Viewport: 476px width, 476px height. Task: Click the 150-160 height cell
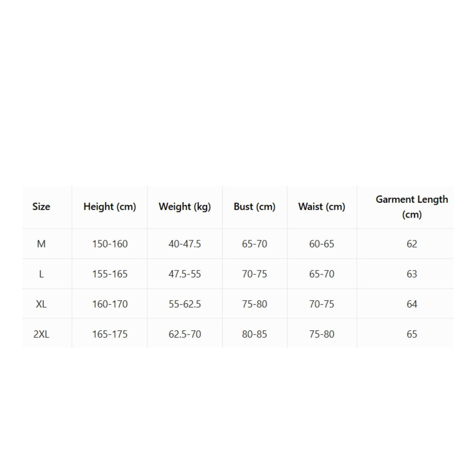pos(110,244)
